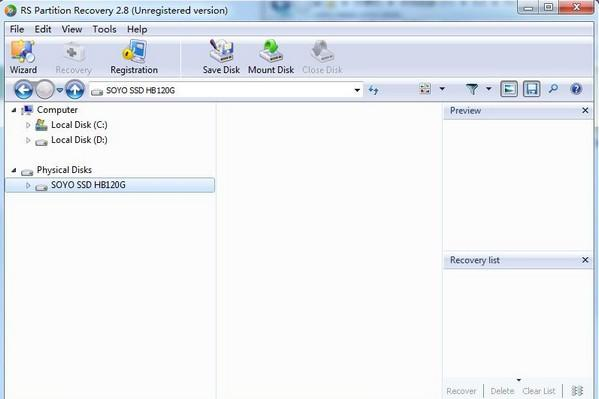Screen dimensions: 599x399
Task: Click Save Disk in the toolbar
Action: pyautogui.click(x=221, y=57)
